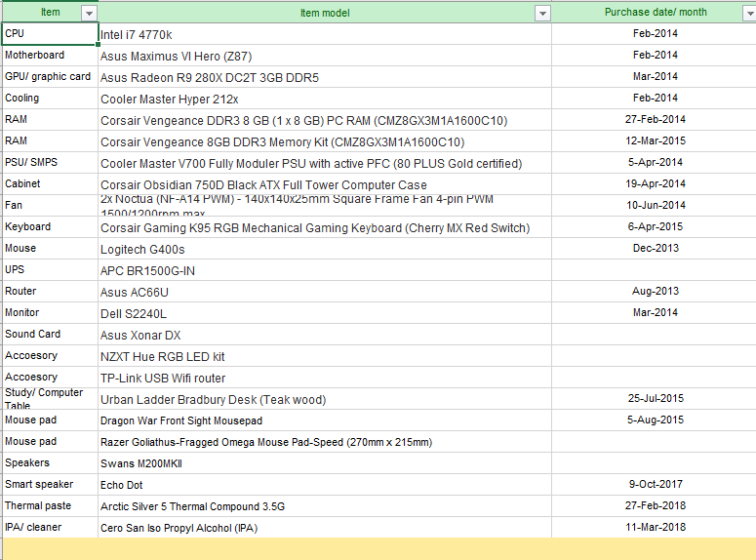This screenshot has width=756, height=560.
Task: Select the Asus Xonar DX cell
Action: [x=325, y=335]
